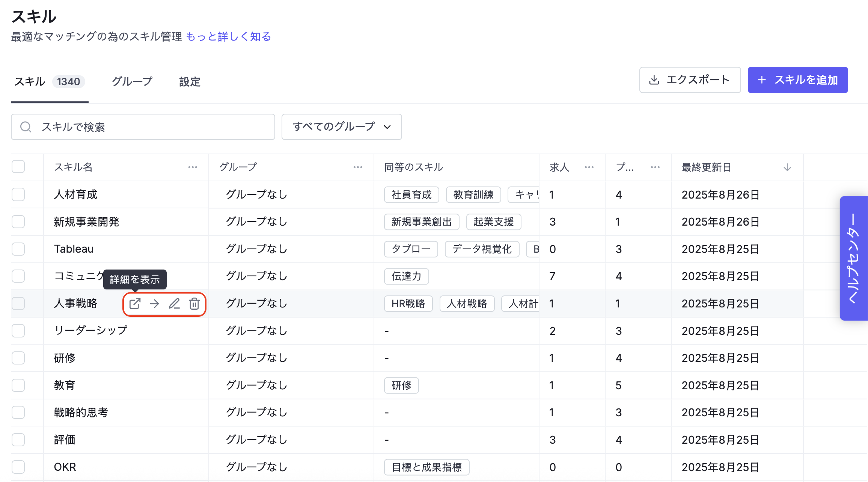Screen dimensions: 868x482
Task: Open 求人 column options (three dots)
Action: pyautogui.click(x=589, y=167)
